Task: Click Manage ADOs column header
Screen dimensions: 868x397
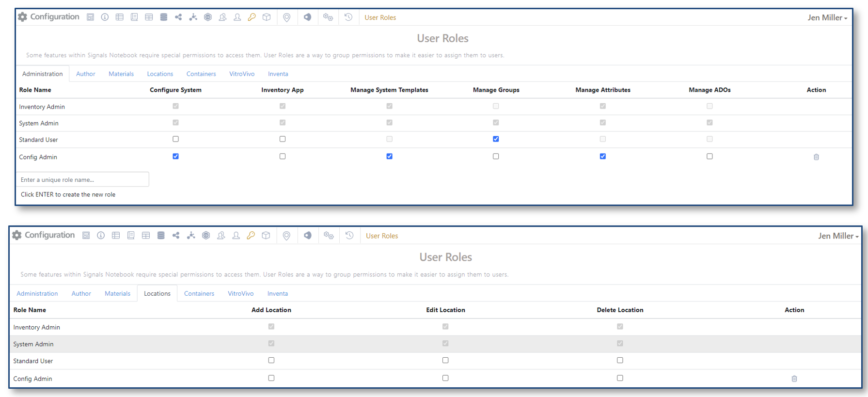Action: pos(710,90)
